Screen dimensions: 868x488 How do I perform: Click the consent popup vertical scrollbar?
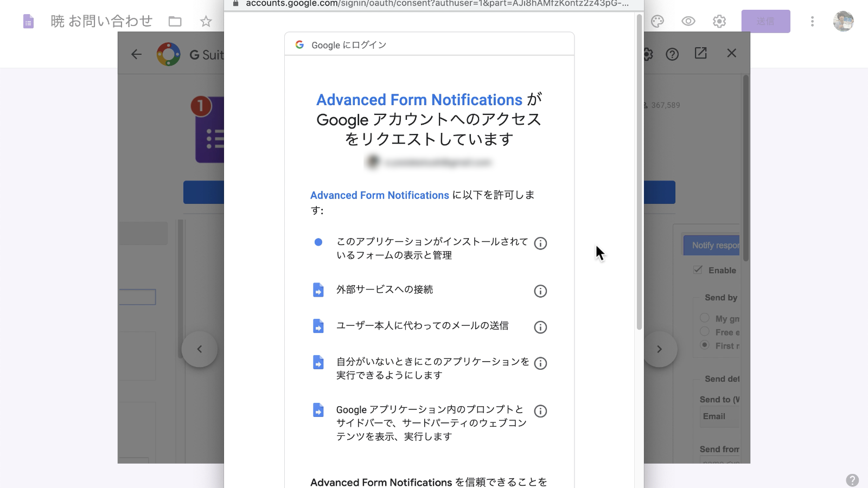click(639, 172)
